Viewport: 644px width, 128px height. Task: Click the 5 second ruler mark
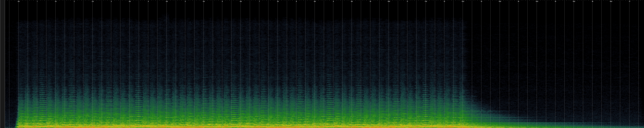pyautogui.click(x=185, y=1)
